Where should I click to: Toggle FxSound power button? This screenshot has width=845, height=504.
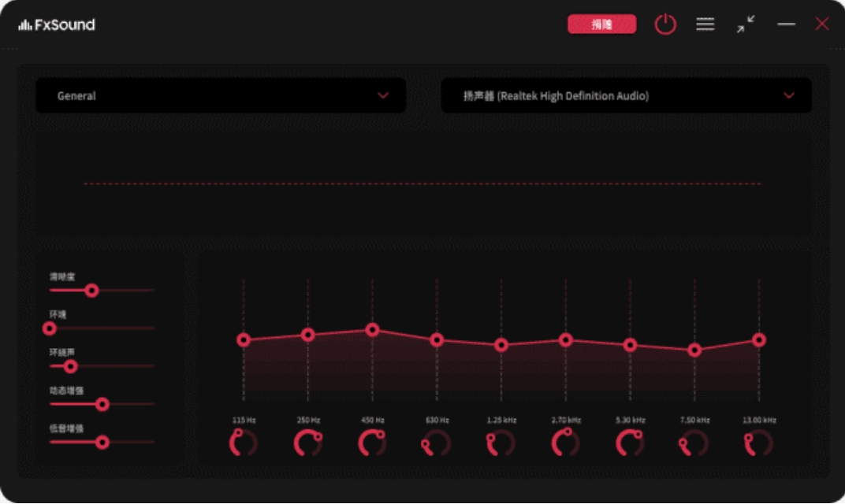[665, 24]
